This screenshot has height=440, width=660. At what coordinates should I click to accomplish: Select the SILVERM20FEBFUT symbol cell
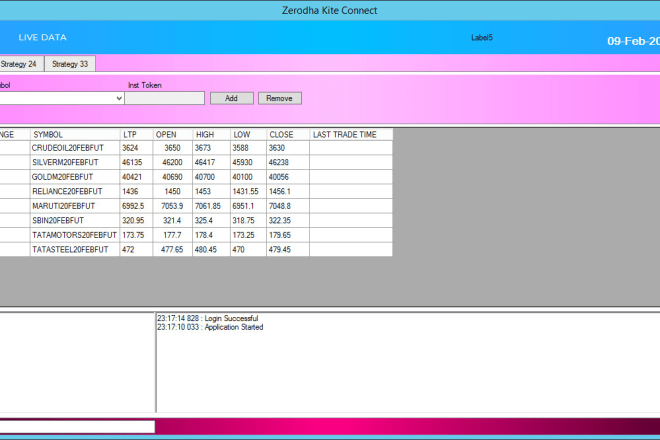click(x=75, y=162)
